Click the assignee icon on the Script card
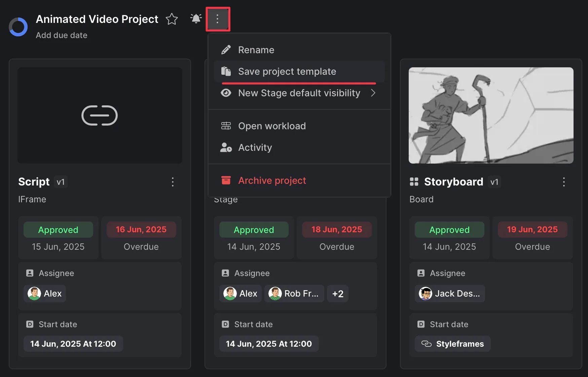 30,273
